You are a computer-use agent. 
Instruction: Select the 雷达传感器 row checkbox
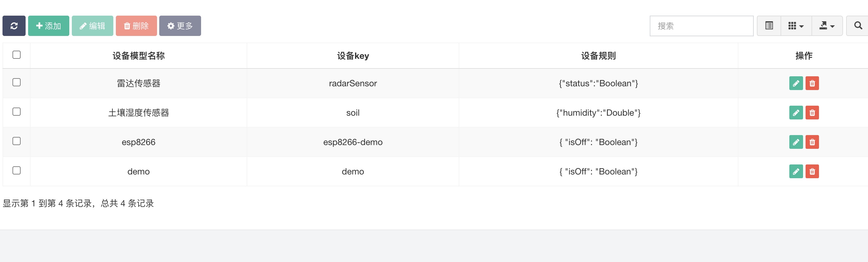(x=17, y=82)
